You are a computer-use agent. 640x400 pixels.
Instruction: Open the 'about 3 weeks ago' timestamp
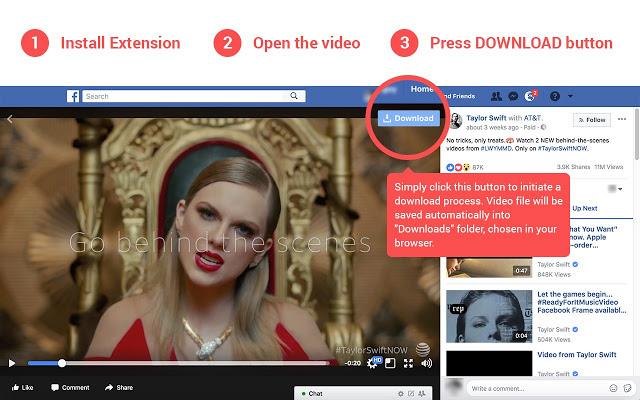[x=493, y=127]
